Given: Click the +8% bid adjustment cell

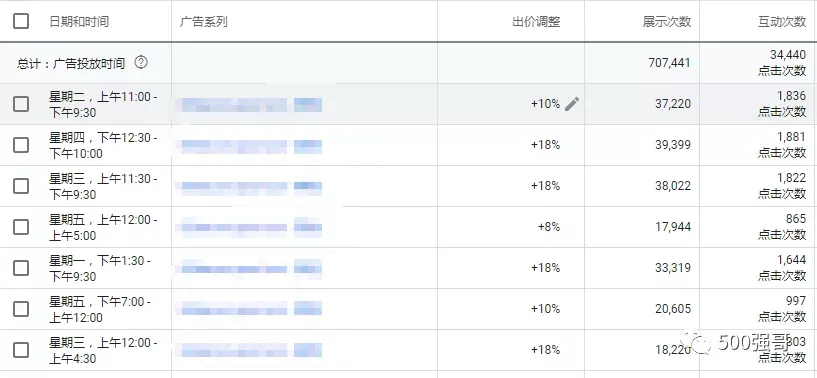Looking at the screenshot, I should [x=549, y=227].
